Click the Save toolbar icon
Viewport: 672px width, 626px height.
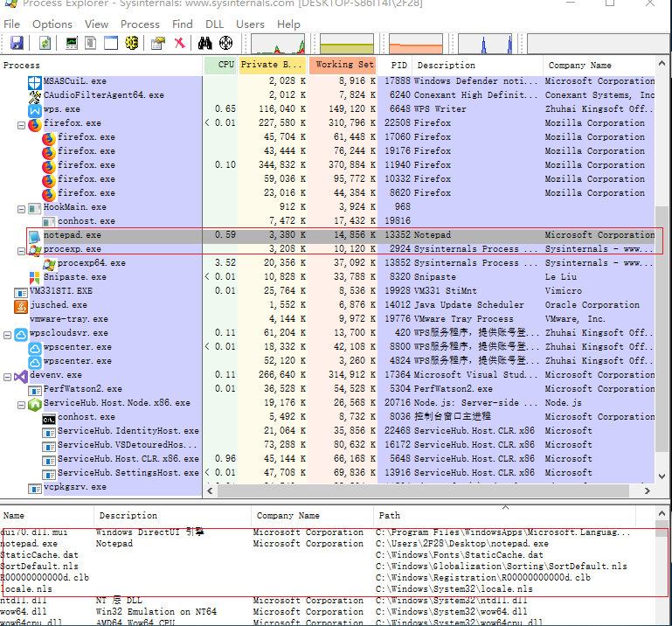click(17, 43)
